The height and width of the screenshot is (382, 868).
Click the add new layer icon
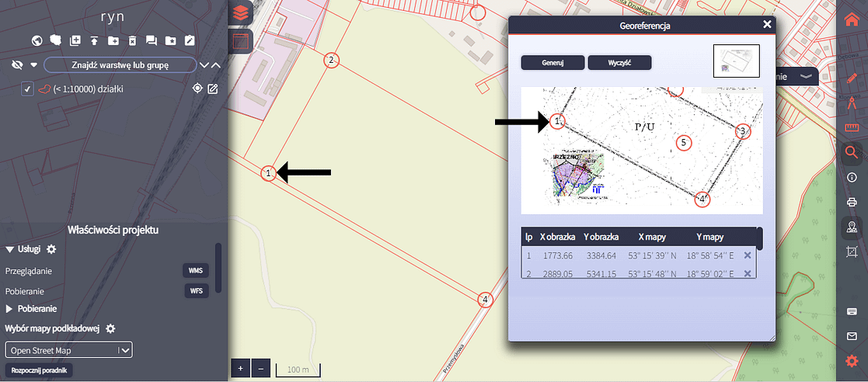(x=75, y=40)
